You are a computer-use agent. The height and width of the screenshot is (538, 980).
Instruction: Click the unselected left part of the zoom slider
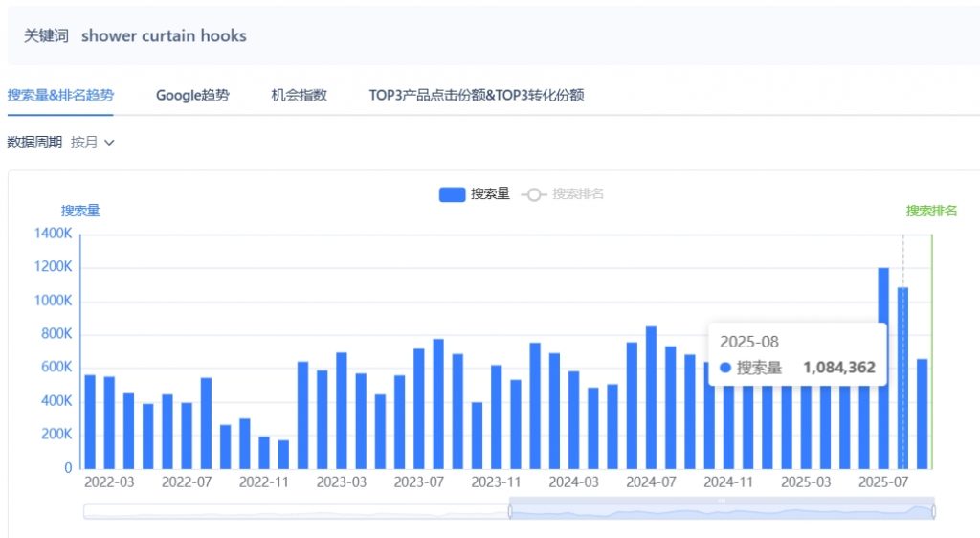point(297,512)
